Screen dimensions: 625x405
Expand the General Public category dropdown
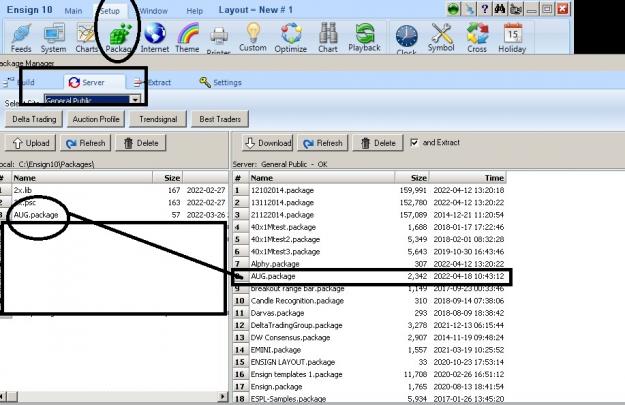[x=135, y=99]
